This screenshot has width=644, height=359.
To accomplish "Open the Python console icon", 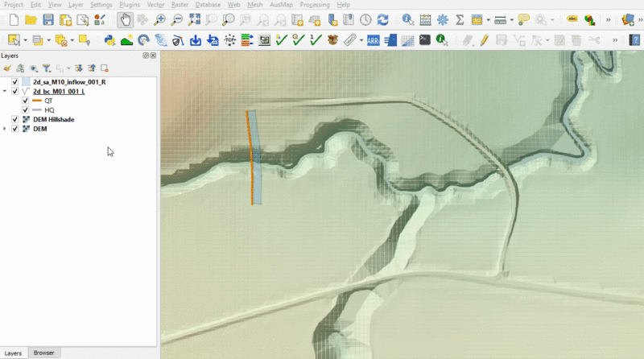I will tap(109, 39).
